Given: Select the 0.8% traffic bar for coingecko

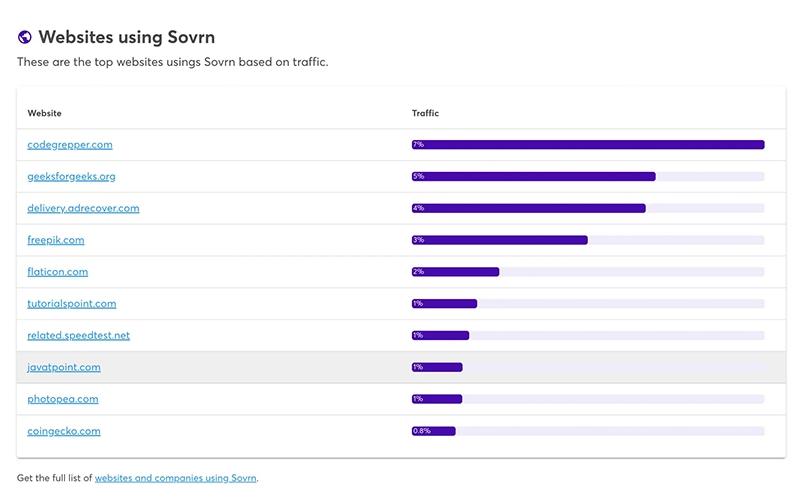Looking at the screenshot, I should point(434,431).
